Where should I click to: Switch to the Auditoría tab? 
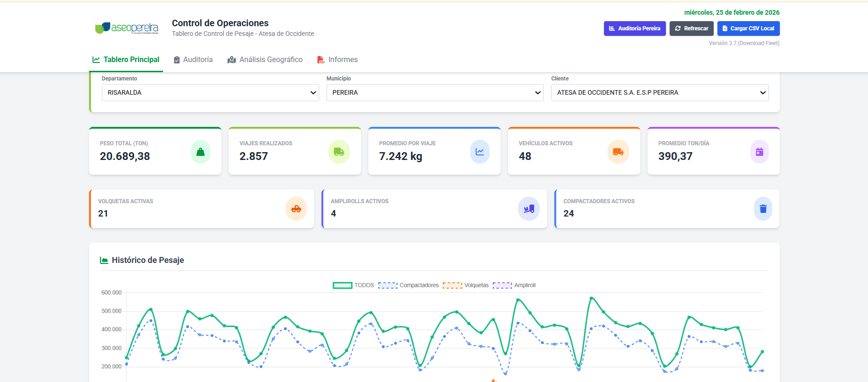193,60
